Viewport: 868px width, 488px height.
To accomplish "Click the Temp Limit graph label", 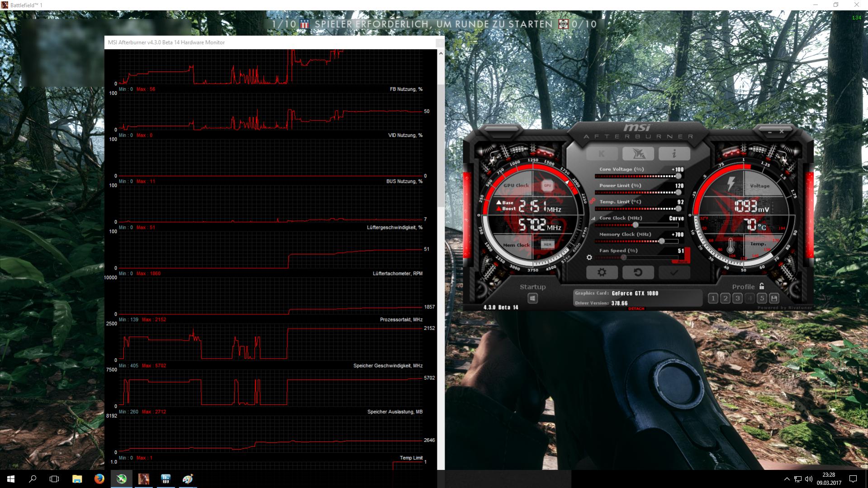I will coord(411,458).
